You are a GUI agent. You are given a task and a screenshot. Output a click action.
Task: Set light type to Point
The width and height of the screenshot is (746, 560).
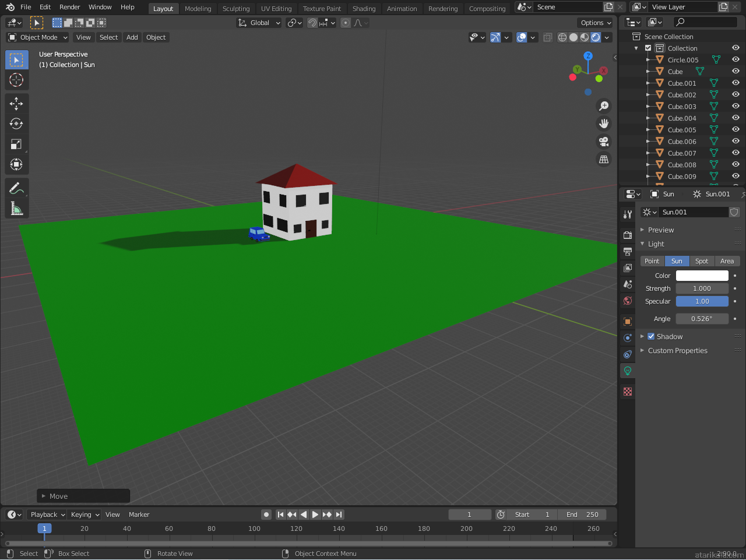pyautogui.click(x=652, y=261)
